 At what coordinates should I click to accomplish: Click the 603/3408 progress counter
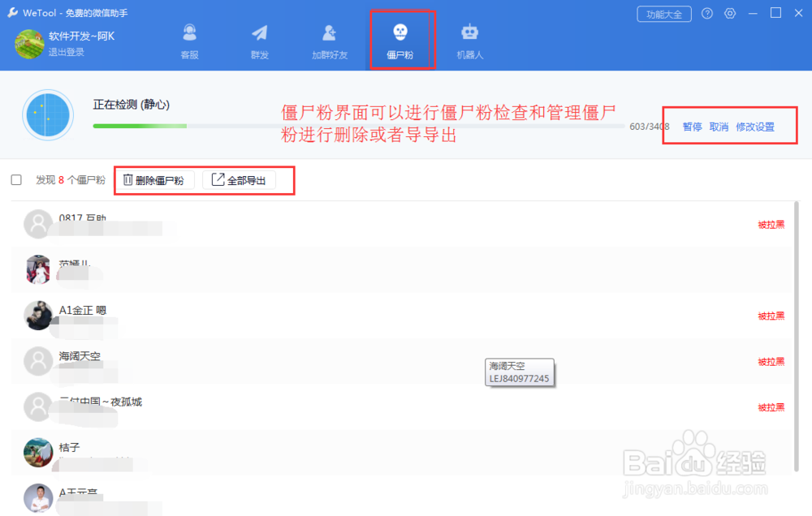coord(650,127)
